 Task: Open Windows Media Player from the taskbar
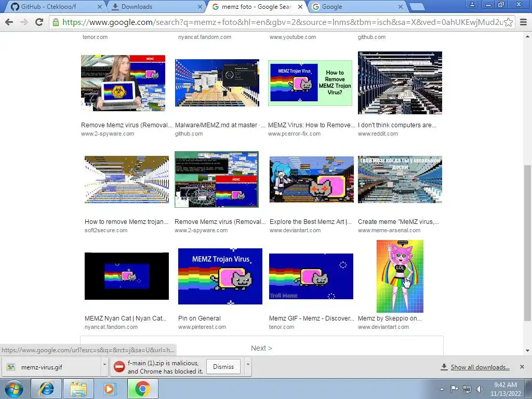click(110, 389)
